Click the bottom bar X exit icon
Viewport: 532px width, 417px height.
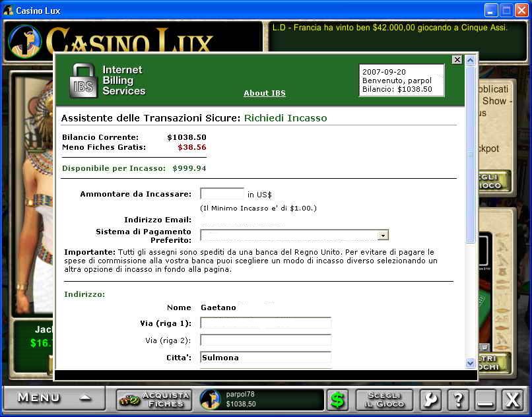click(x=513, y=399)
